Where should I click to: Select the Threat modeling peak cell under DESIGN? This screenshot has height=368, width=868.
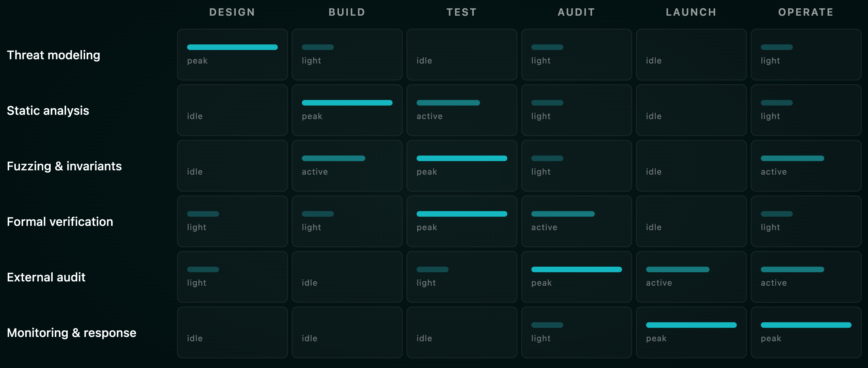[x=232, y=54]
